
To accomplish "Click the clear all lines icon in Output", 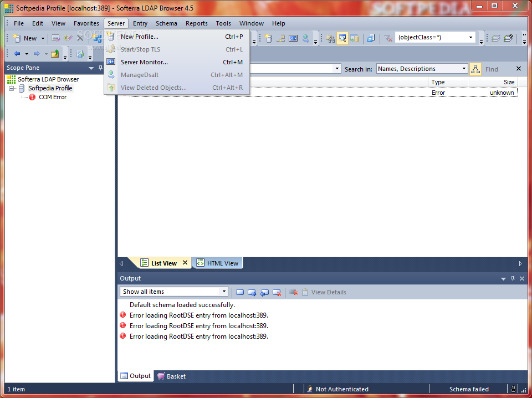I will tap(294, 292).
